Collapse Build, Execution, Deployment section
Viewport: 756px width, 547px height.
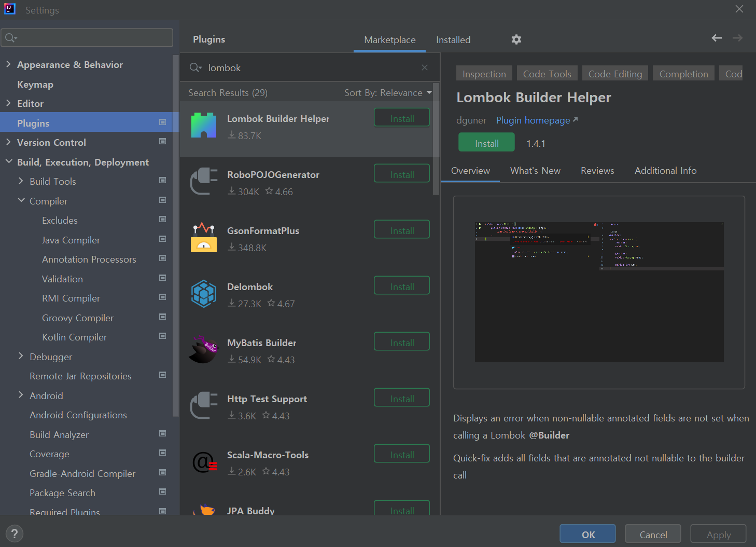point(8,161)
